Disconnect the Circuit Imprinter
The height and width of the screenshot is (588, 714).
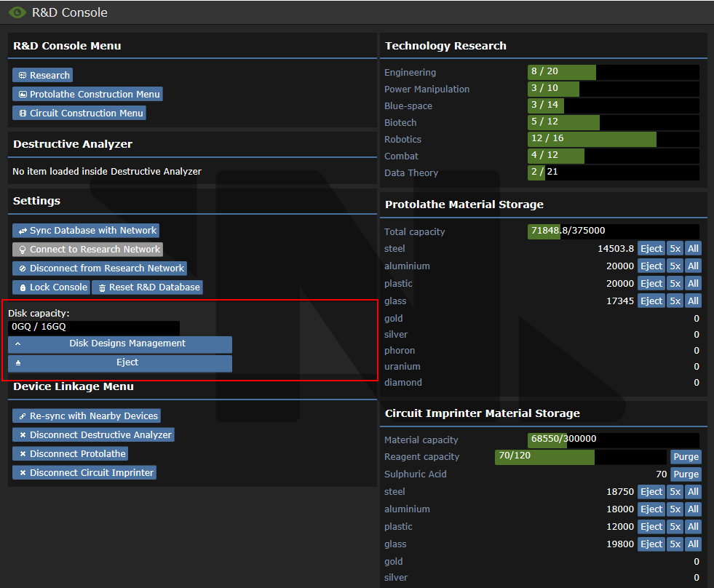click(84, 473)
